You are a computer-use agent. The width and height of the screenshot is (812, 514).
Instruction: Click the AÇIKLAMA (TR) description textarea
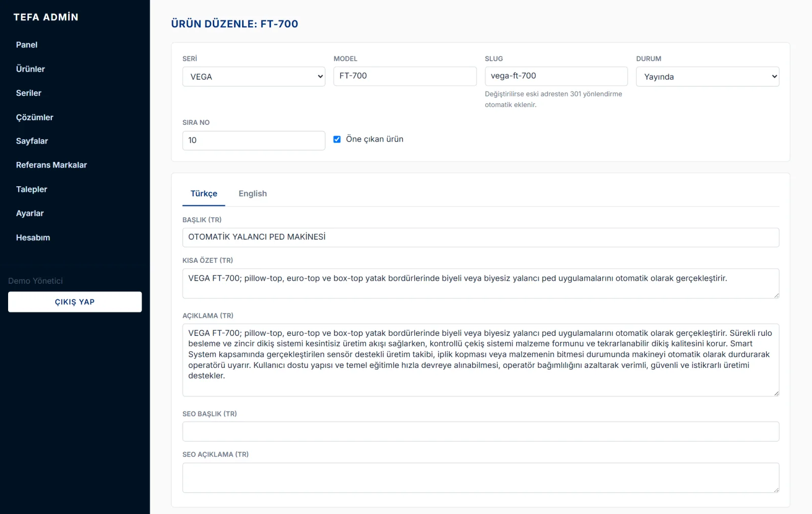point(481,360)
